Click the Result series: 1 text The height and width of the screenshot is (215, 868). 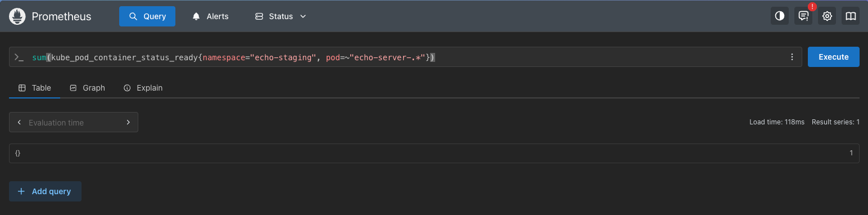point(835,122)
